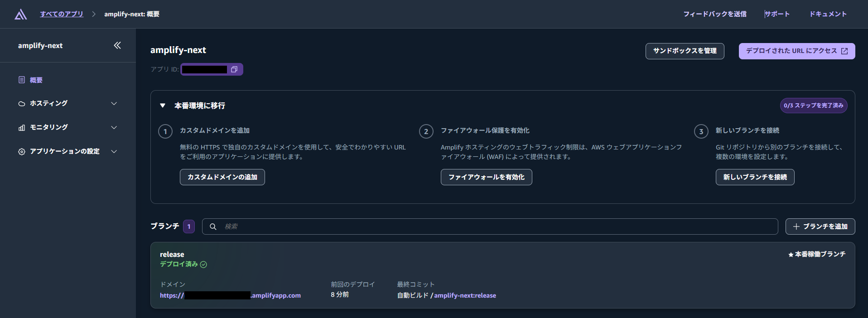The image size is (868, 318).
Task: Open the amplifyapp.com domain link
Action: tap(230, 295)
